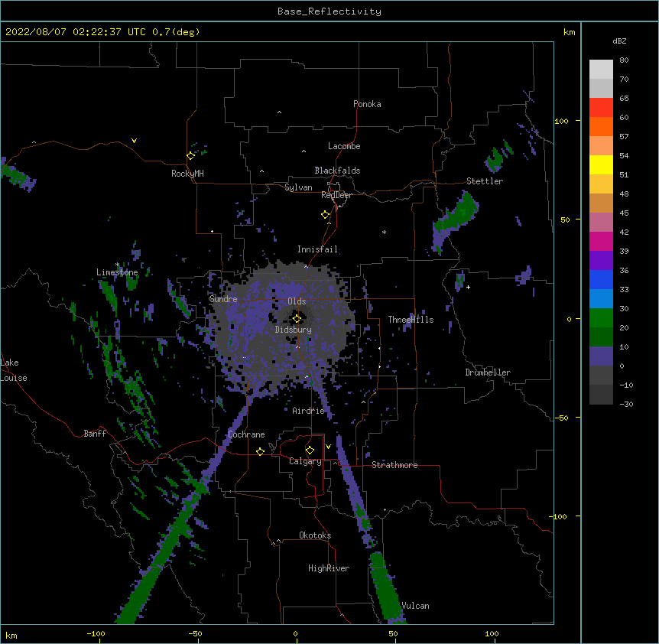
Task: Click the yellow diamond marker below Cochrane
Action: tap(260, 451)
